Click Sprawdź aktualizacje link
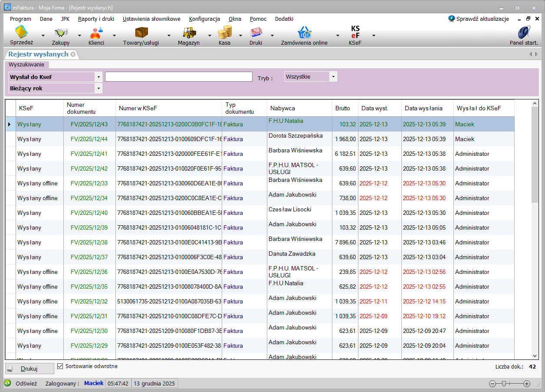This screenshot has width=545, height=392. click(482, 19)
